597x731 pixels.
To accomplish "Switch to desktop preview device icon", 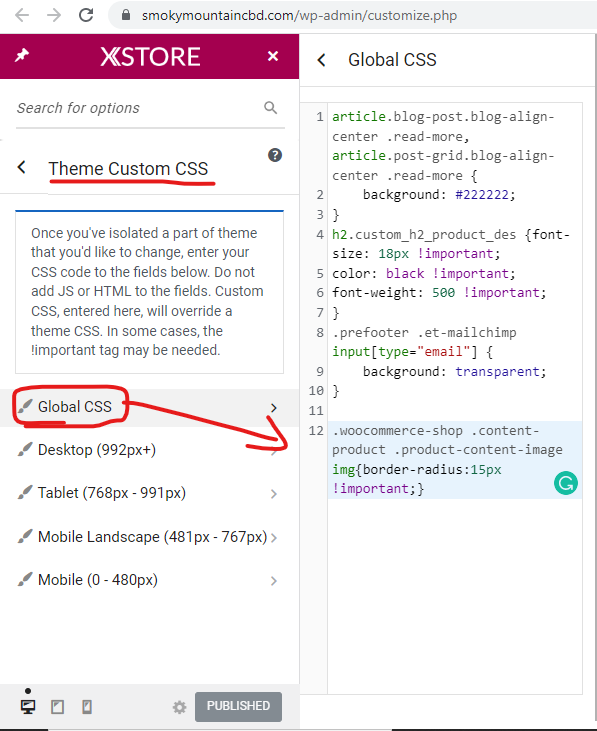I will click(28, 706).
